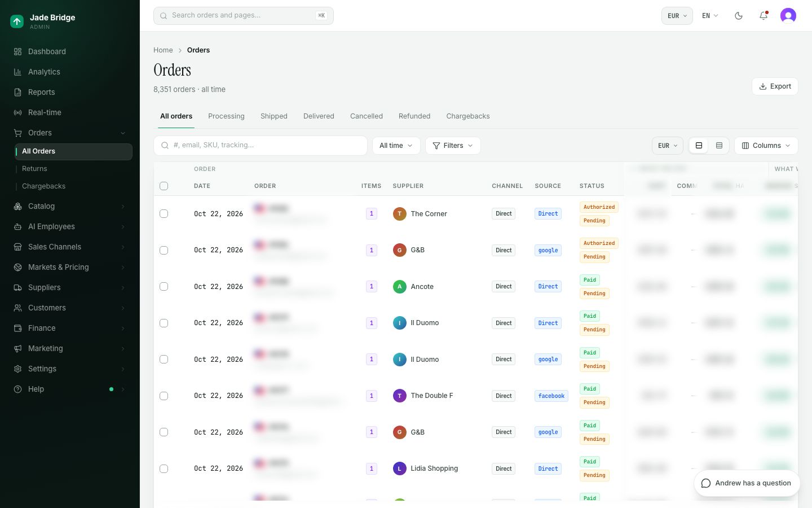
Task: Check the The Corner order row checkbox
Action: (164, 214)
